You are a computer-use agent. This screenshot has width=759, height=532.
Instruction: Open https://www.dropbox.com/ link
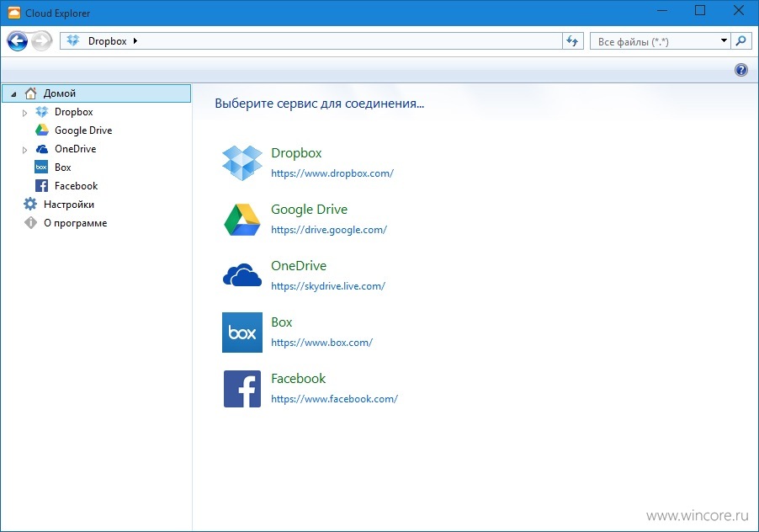pyautogui.click(x=332, y=173)
